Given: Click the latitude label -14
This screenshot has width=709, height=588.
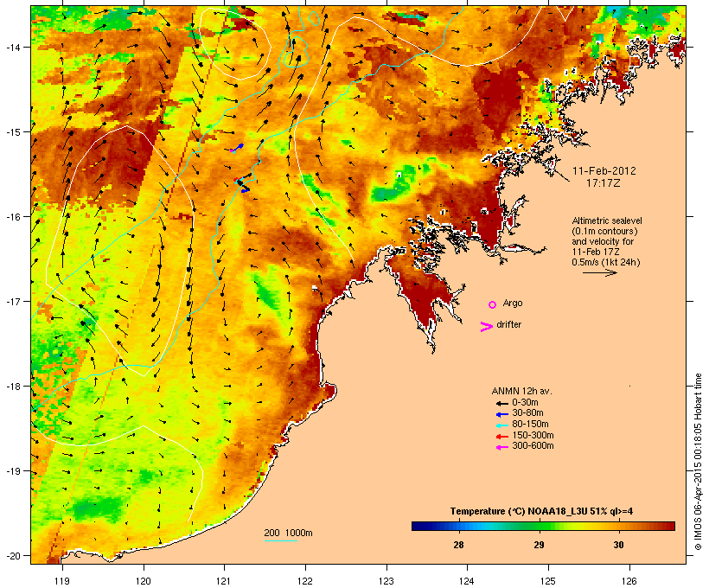Looking at the screenshot, I should point(12,47).
